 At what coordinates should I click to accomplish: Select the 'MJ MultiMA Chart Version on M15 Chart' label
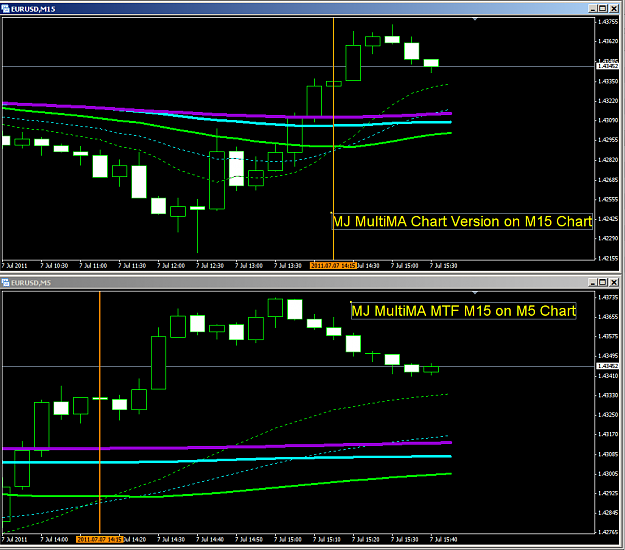(462, 221)
